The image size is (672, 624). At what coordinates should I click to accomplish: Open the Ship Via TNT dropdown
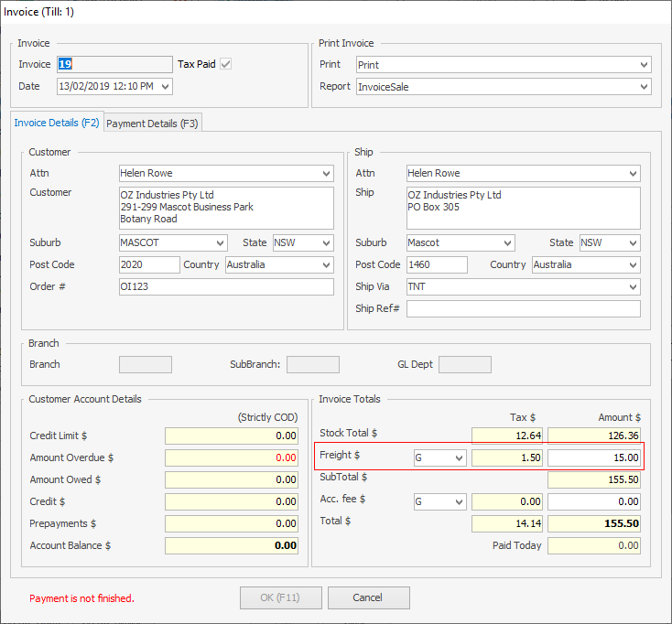click(x=632, y=286)
